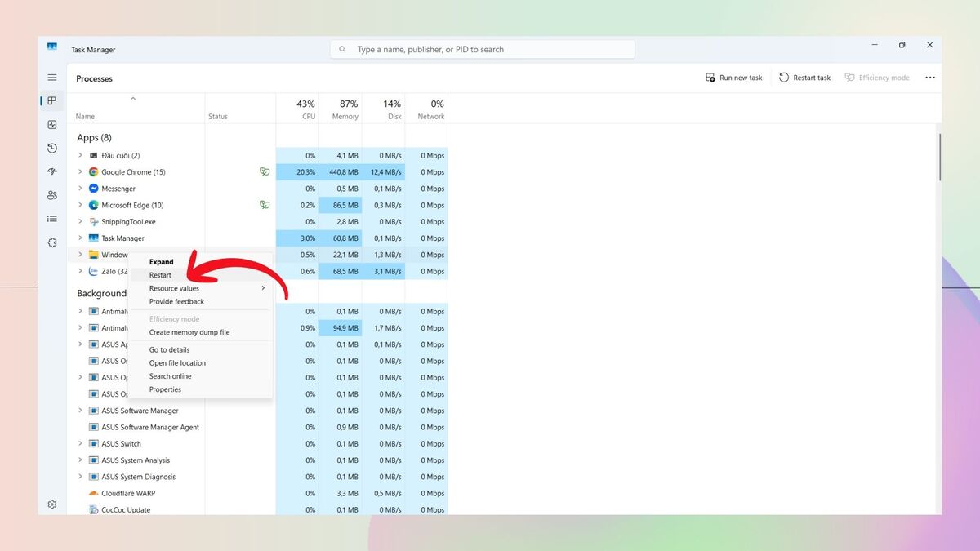Expand the Task Manager process row
Viewport: 980px width, 551px height.
click(80, 238)
